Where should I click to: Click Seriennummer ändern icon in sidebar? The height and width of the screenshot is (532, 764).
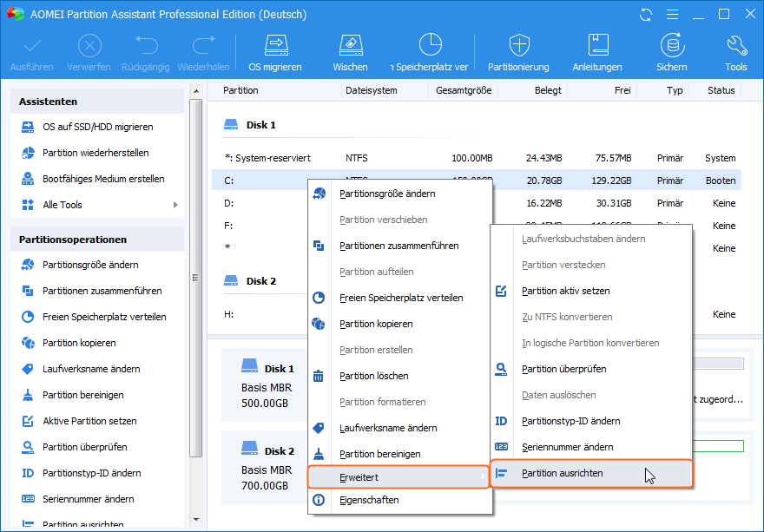[28, 499]
